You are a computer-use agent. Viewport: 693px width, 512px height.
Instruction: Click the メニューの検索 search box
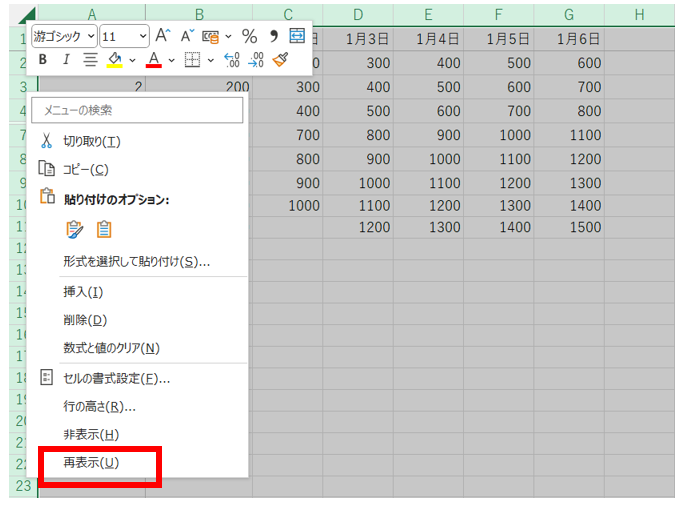(x=138, y=110)
